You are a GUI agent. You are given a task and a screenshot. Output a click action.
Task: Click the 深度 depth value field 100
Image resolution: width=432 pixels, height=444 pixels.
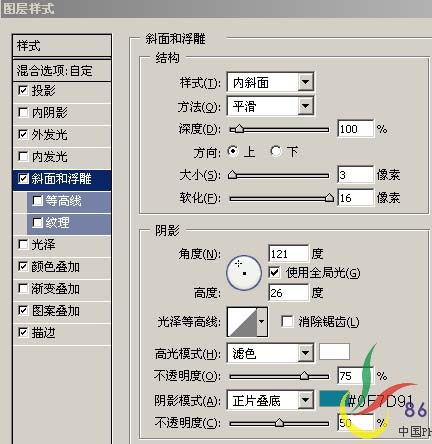click(x=355, y=129)
